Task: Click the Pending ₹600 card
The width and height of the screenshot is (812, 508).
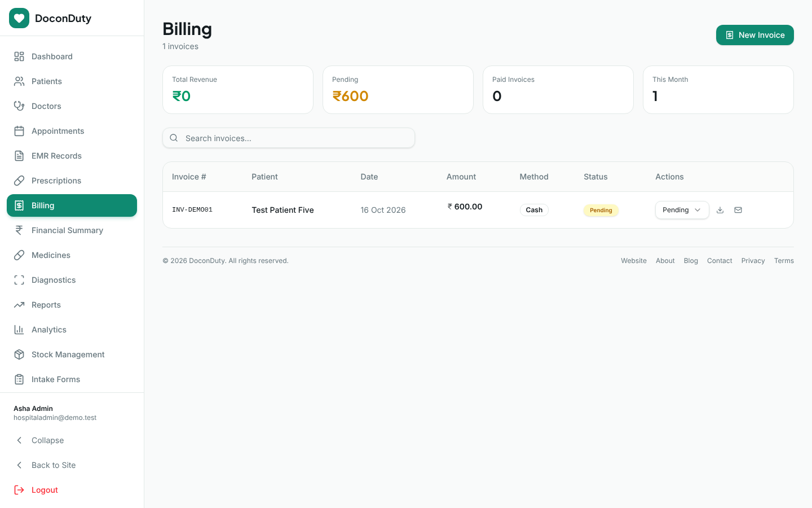Action: click(398, 90)
